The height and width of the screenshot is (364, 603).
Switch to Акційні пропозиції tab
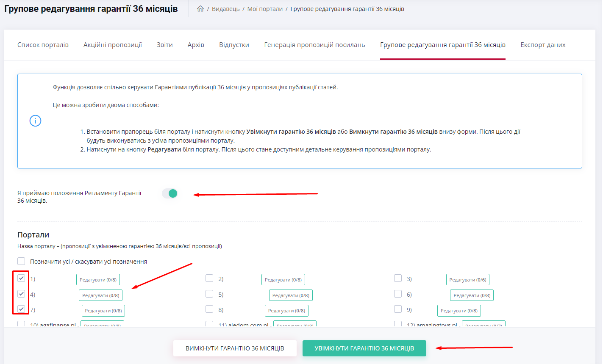113,45
